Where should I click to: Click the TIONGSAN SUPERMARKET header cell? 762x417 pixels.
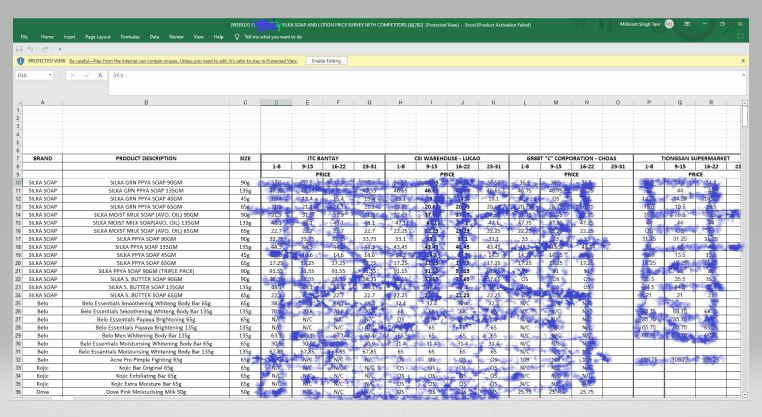click(x=695, y=158)
